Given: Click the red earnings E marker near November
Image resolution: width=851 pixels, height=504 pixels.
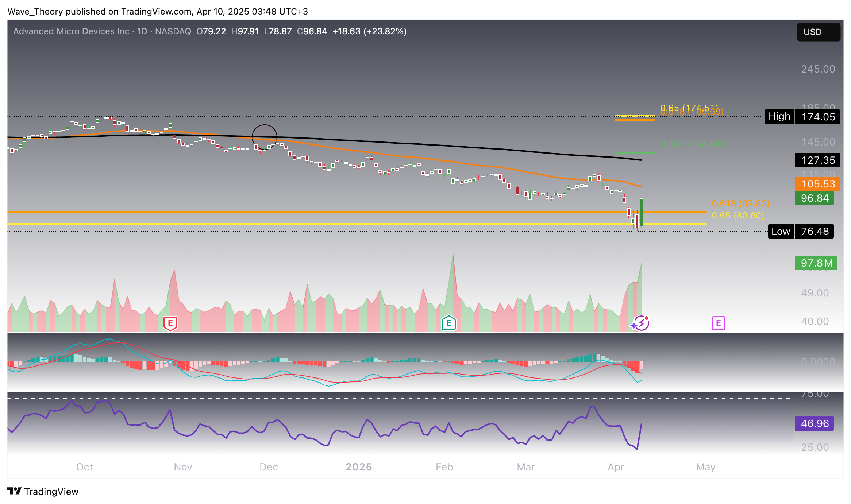Looking at the screenshot, I should tap(170, 323).
